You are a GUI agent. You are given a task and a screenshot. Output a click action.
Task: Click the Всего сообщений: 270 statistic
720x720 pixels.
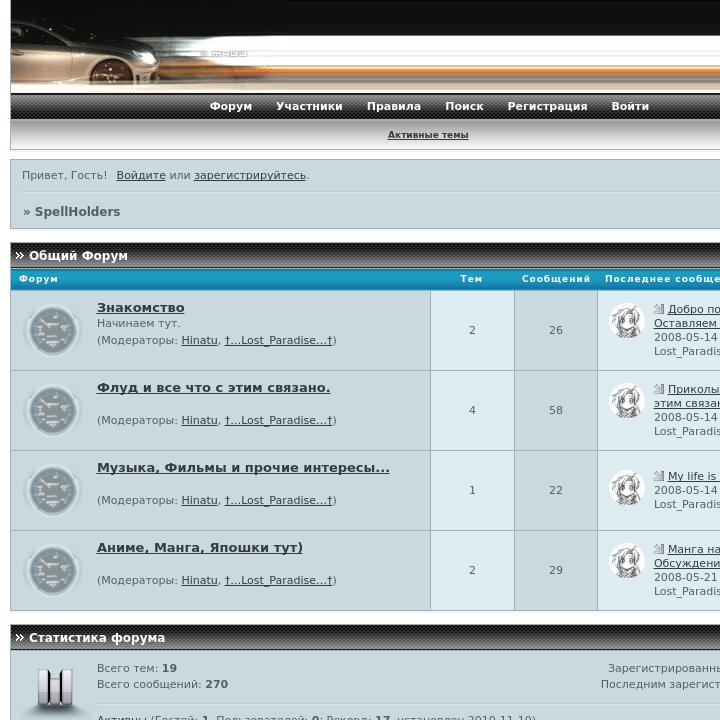pos(163,684)
